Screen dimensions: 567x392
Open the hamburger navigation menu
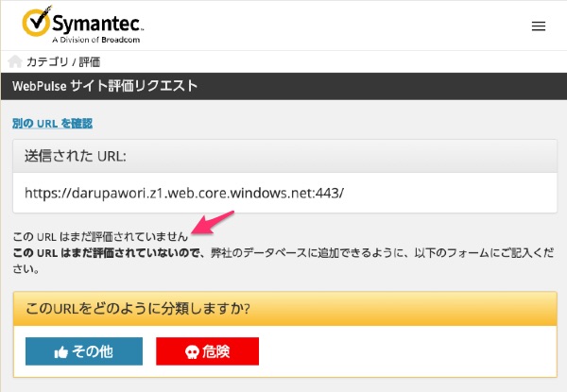(539, 26)
